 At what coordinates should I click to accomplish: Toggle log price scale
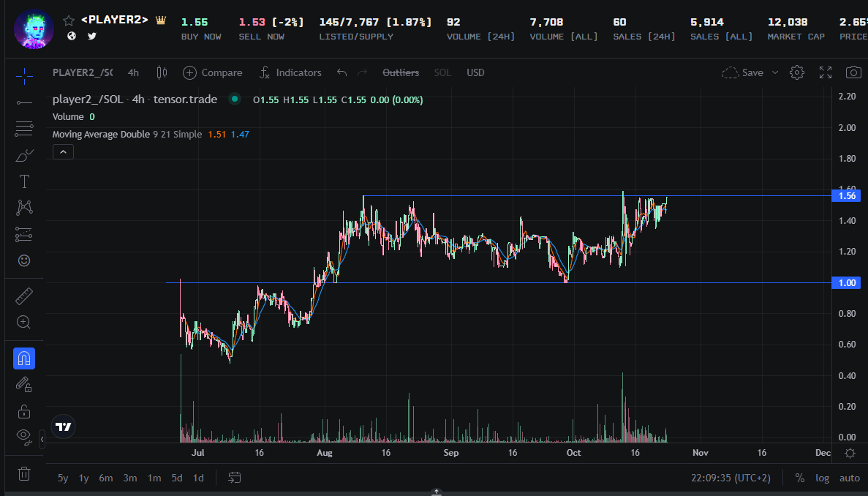[x=822, y=478]
